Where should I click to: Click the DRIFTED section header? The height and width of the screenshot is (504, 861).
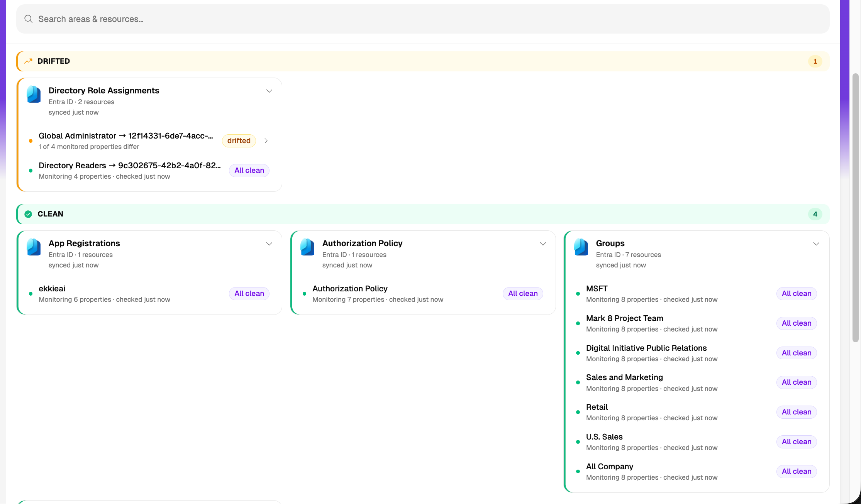[423, 61]
